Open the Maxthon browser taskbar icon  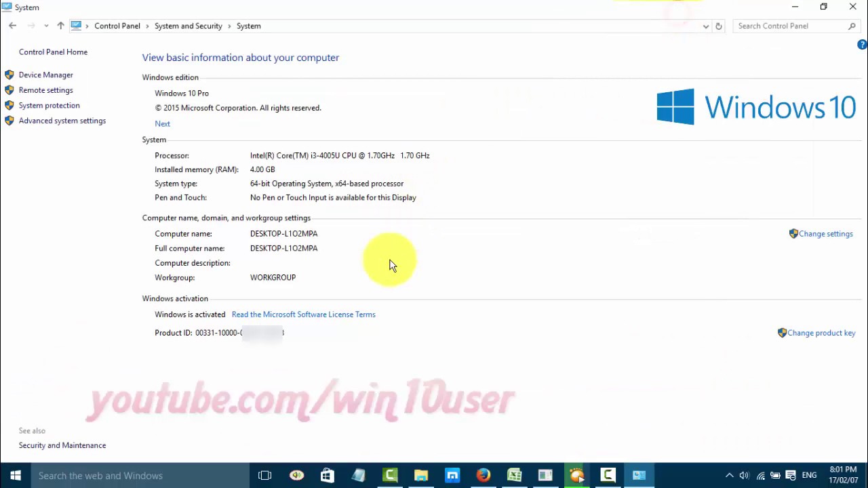452,475
